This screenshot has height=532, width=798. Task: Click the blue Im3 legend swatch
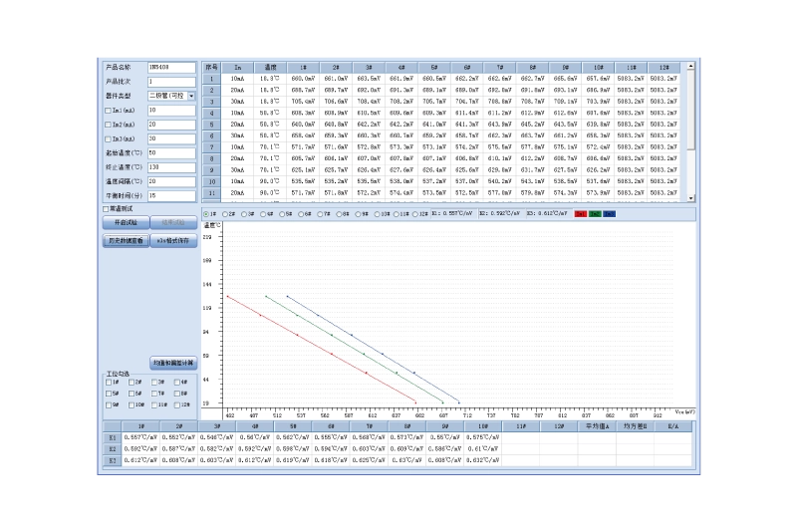[x=609, y=214]
